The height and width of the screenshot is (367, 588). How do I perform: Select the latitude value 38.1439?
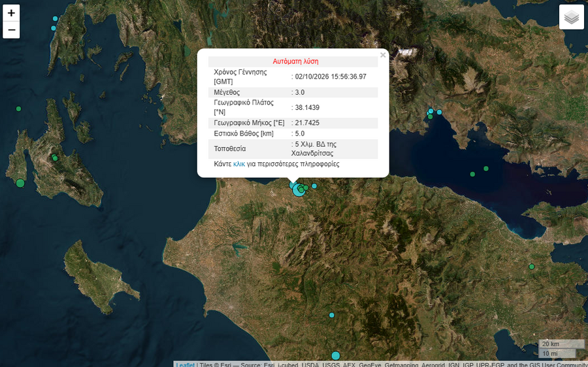click(307, 107)
